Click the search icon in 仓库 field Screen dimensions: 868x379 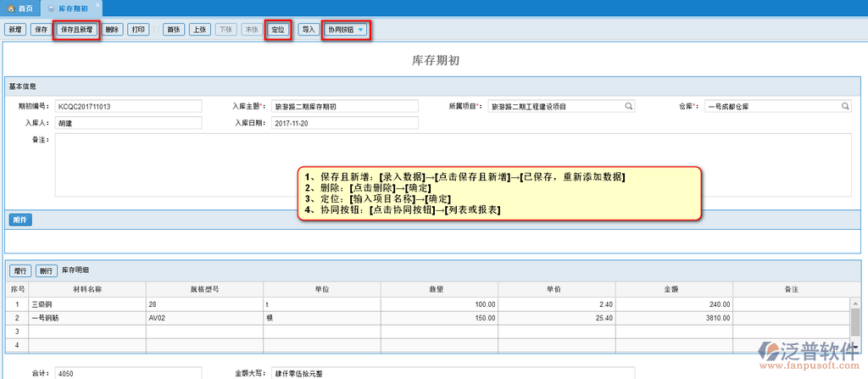coord(844,107)
